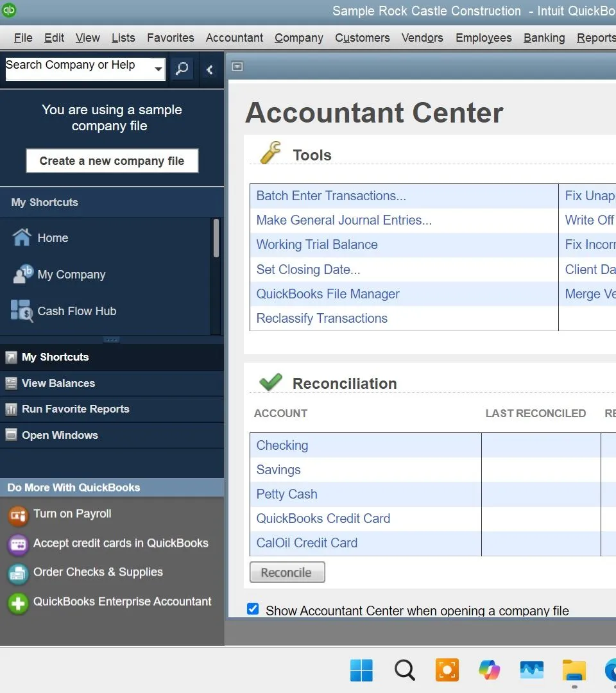The width and height of the screenshot is (616, 693).
Task: Open the Copilot taskbar icon
Action: 489,670
